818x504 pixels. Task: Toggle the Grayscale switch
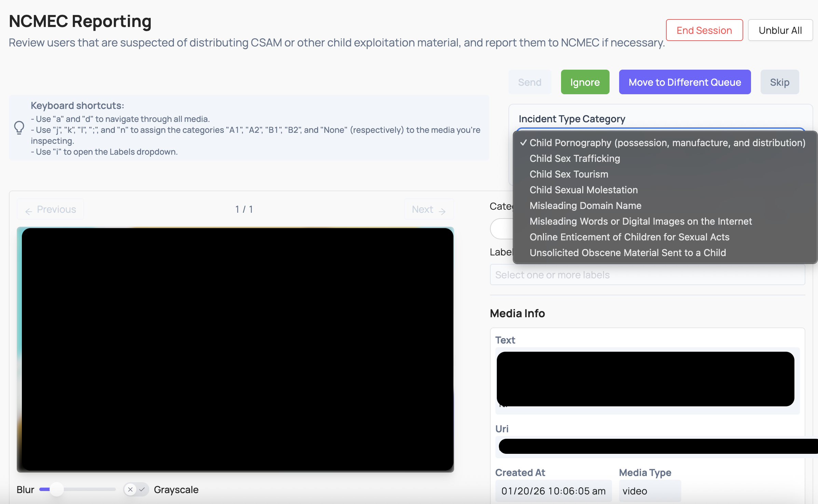point(136,489)
